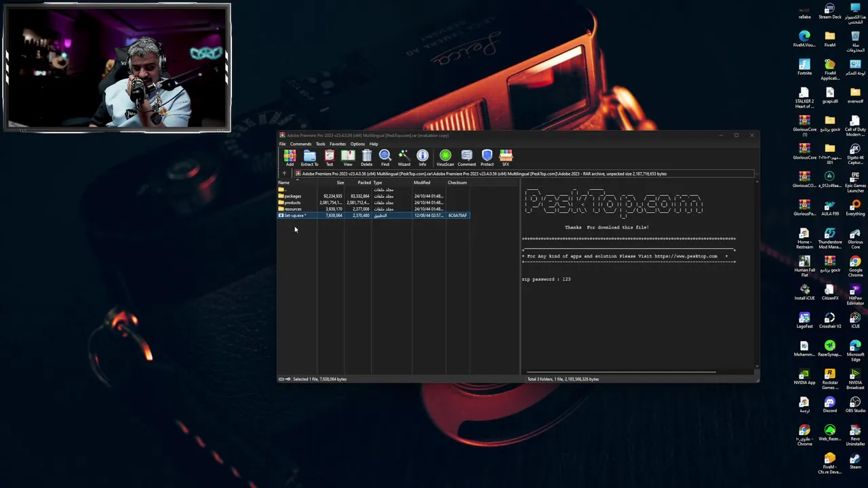Image resolution: width=868 pixels, height=488 pixels.
Task: Open the Commands menu
Action: click(300, 144)
